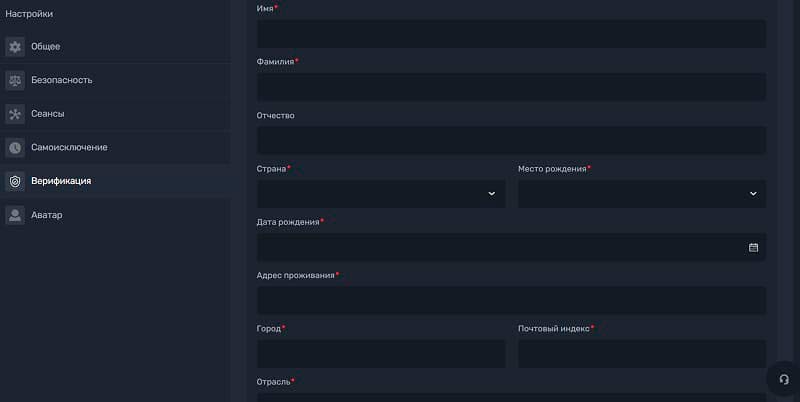Open the calendar picker in Дата рождения
The height and width of the screenshot is (402, 800).
click(x=753, y=247)
